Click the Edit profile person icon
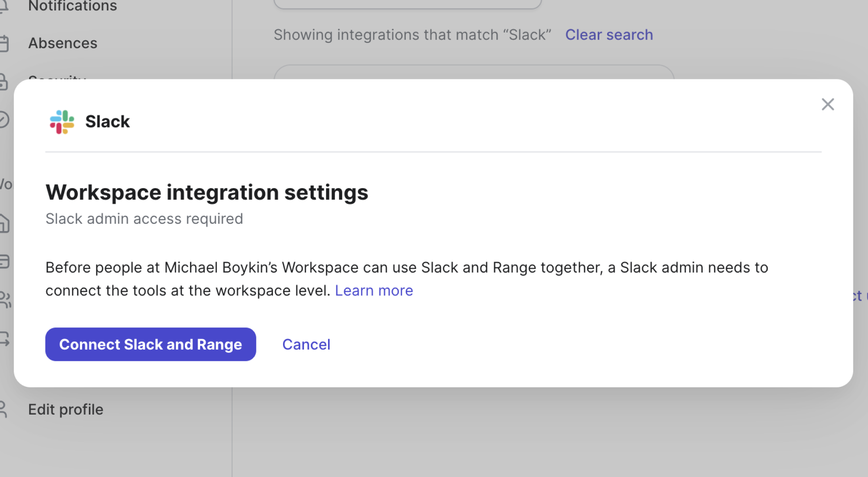 [3, 409]
